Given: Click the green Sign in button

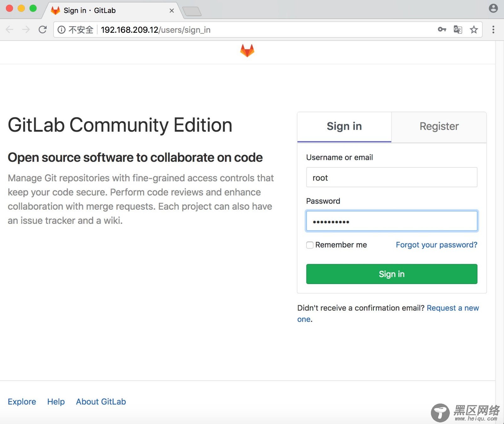Looking at the screenshot, I should [392, 274].
